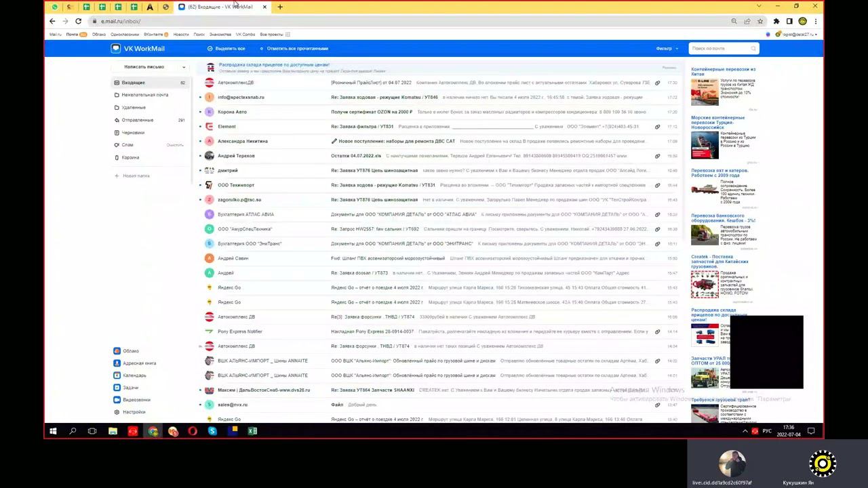868x488 pixels.
Task: Launch Видеозвонки from sidebar
Action: tap(132, 400)
